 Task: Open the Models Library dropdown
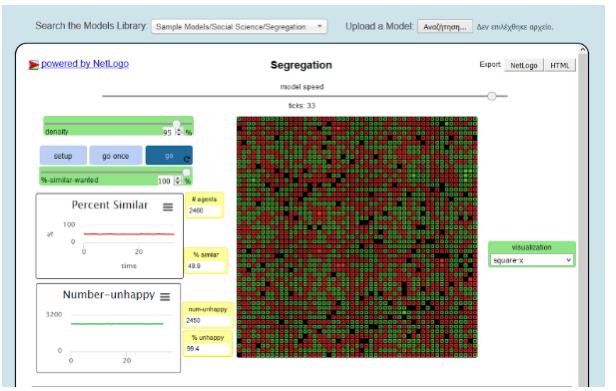tap(239, 27)
